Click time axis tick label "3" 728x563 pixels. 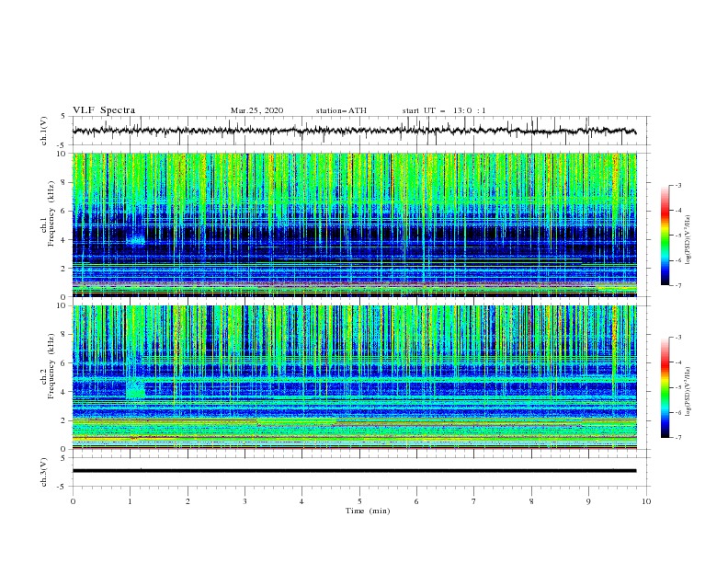click(245, 501)
